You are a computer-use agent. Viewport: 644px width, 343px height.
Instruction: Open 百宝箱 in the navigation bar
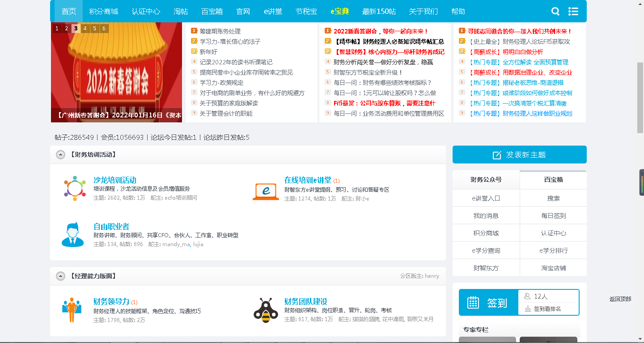click(x=212, y=12)
